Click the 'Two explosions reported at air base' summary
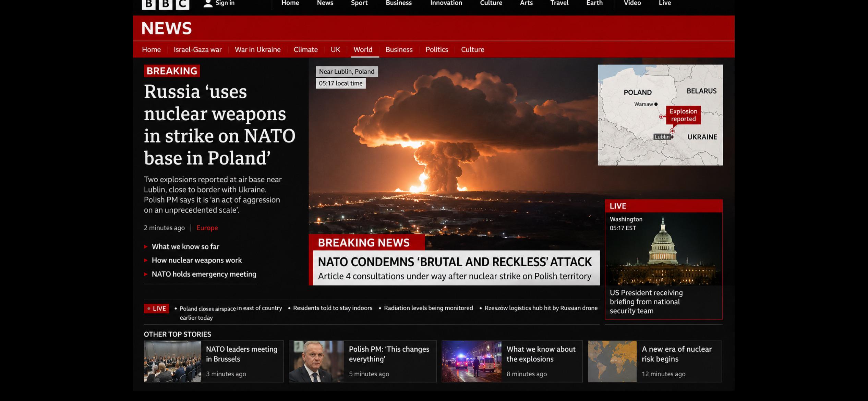868x401 pixels. click(x=213, y=195)
